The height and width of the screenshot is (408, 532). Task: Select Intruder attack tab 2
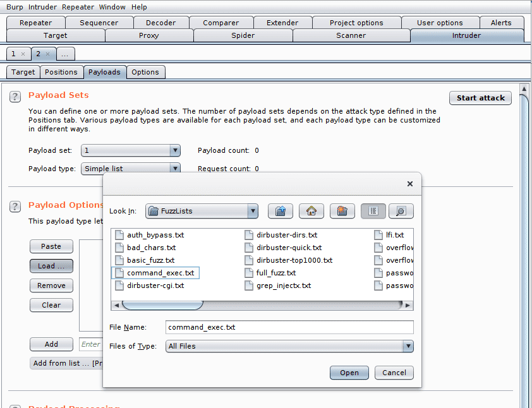pos(39,54)
